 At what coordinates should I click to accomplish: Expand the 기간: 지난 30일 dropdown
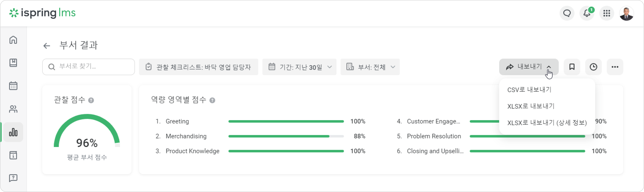(299, 67)
